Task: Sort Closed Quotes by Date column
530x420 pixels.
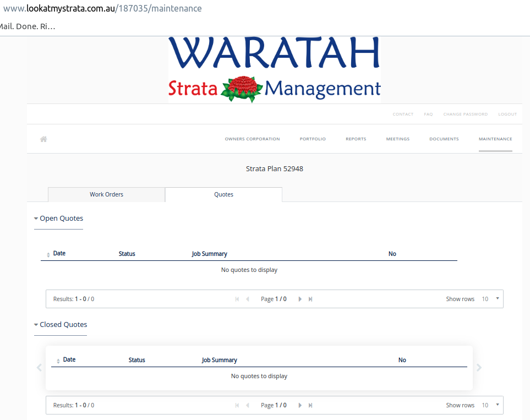Action: [x=66, y=360]
